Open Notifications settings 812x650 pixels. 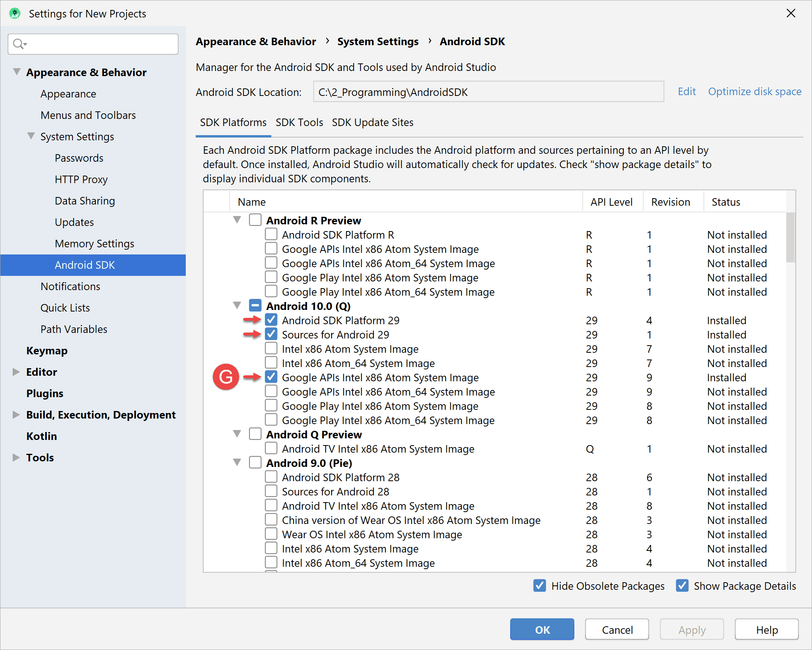70,287
